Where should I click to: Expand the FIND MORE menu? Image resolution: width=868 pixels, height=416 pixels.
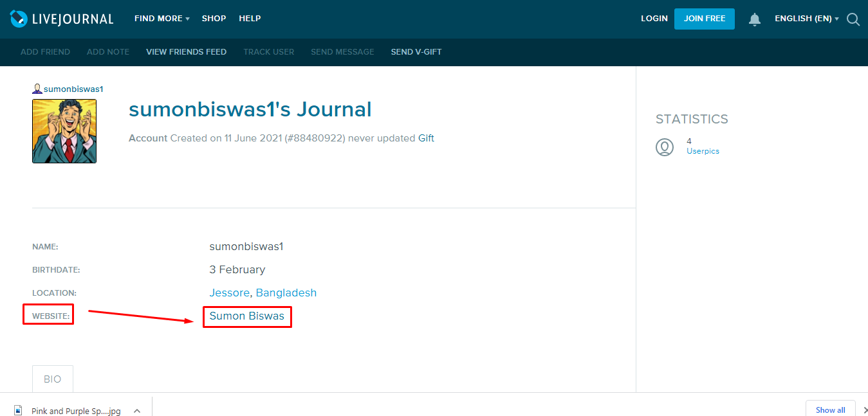click(162, 19)
